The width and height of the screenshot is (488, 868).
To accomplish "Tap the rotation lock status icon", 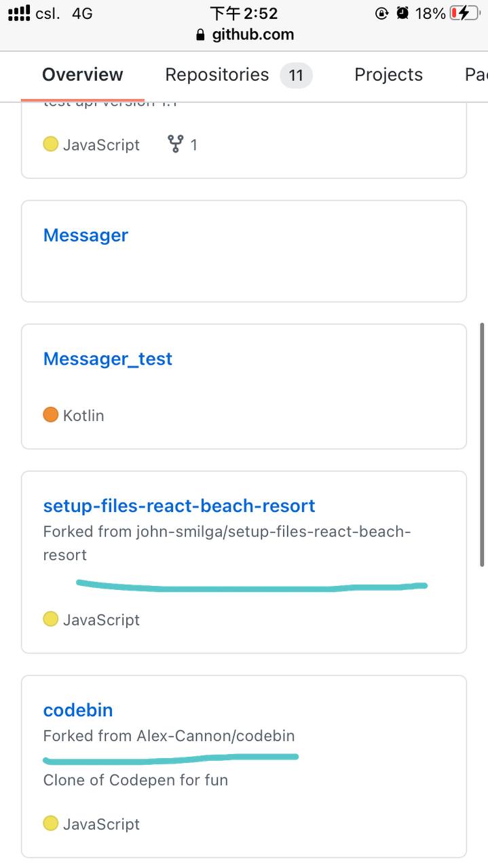I will [x=381, y=13].
